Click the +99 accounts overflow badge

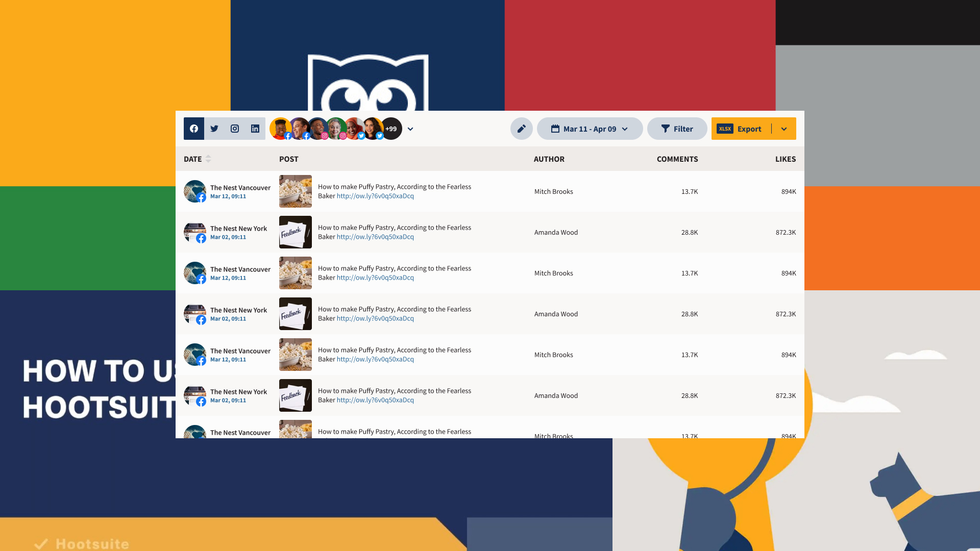pos(391,129)
